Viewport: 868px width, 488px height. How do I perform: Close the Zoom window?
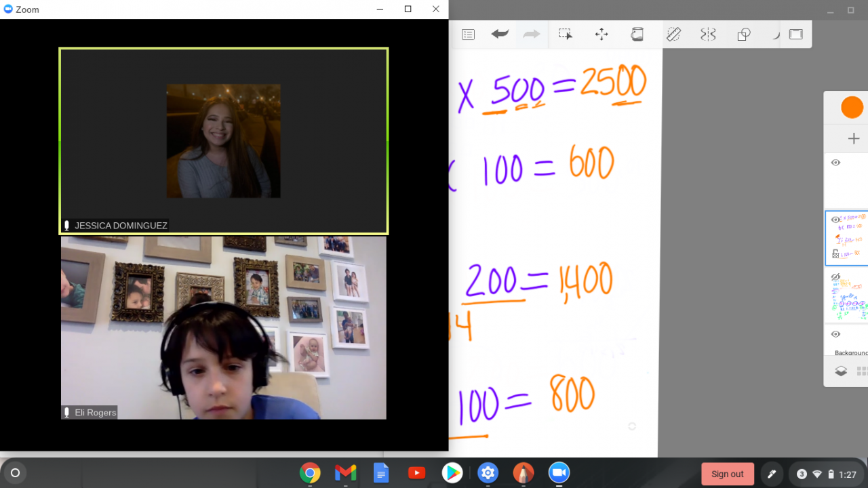435,9
